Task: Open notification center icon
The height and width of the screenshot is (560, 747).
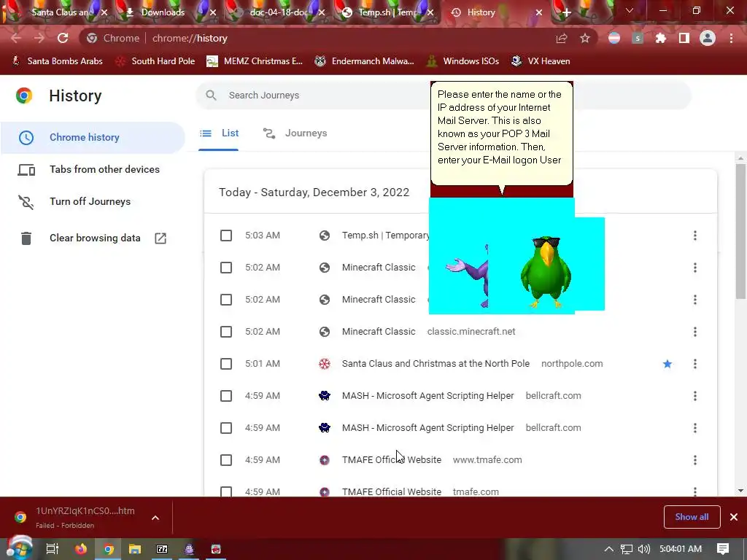Action: click(x=723, y=549)
